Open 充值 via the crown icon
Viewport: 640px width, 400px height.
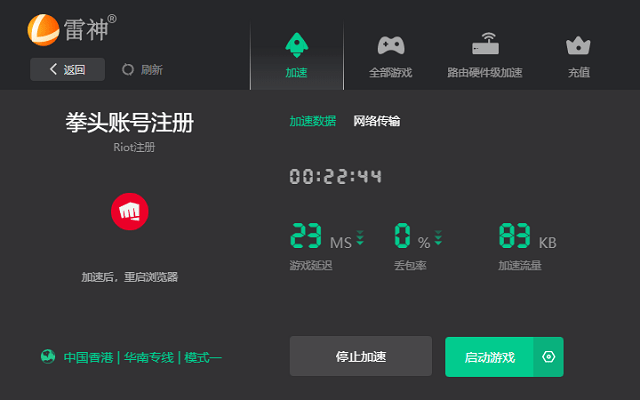tap(578, 45)
